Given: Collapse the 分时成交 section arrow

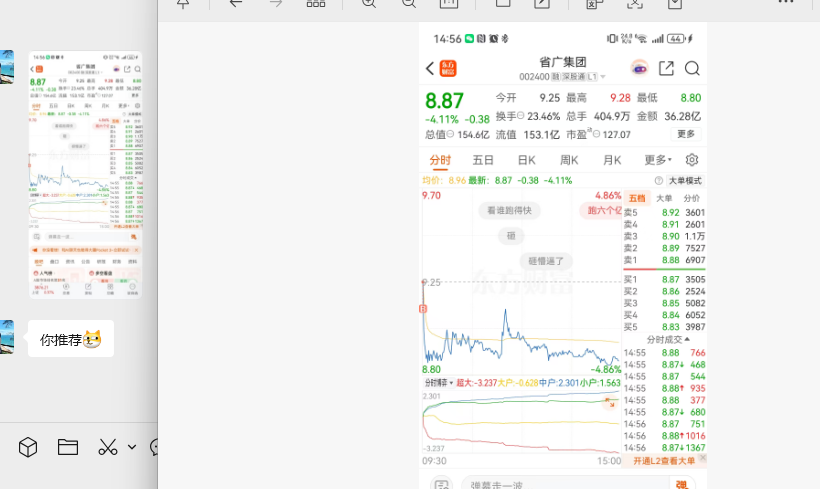Looking at the screenshot, I should point(687,339).
